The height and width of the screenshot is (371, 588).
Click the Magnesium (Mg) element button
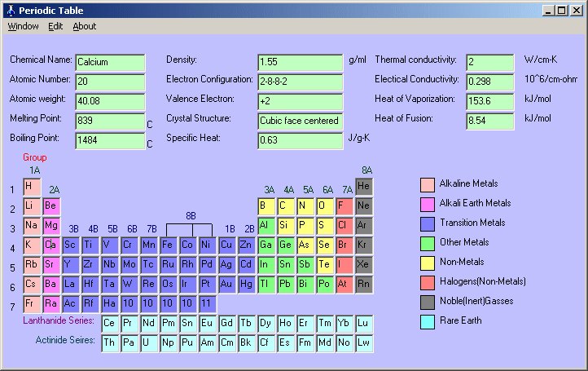pos(52,225)
